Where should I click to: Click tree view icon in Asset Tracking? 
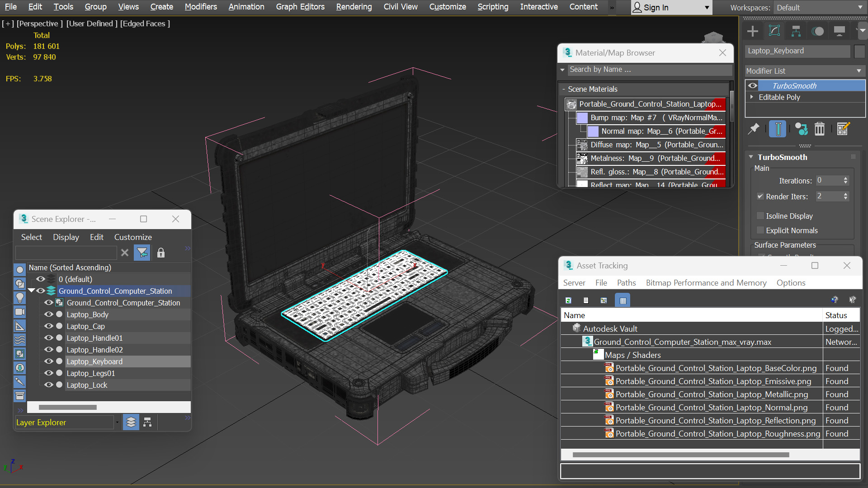(604, 300)
